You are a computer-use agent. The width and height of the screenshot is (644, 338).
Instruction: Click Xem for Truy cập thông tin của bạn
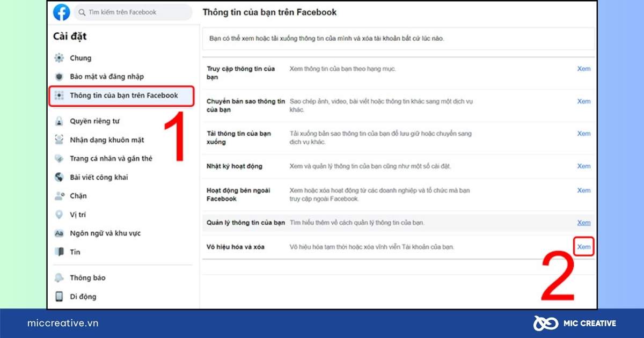[584, 69]
